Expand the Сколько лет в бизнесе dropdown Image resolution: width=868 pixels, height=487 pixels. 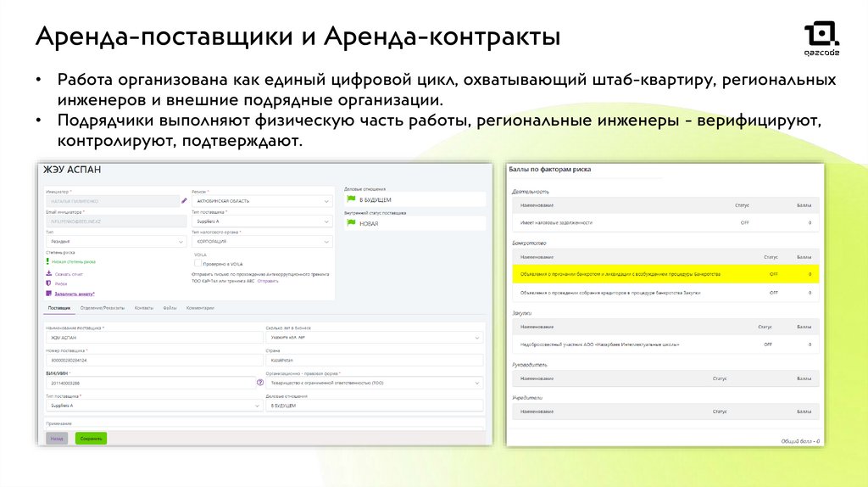point(374,338)
